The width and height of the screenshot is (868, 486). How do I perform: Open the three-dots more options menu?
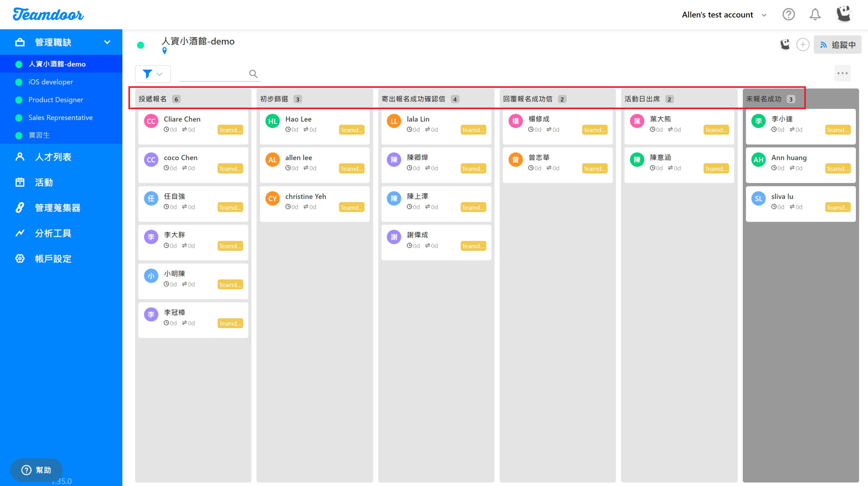(842, 73)
